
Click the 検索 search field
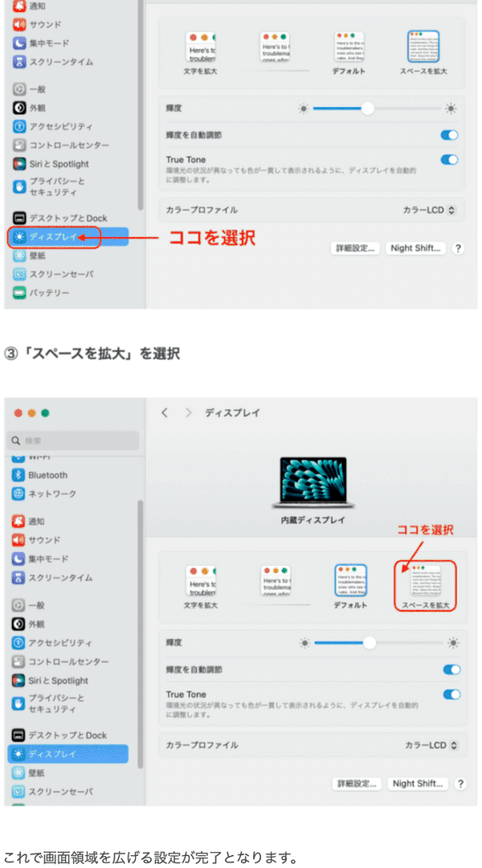pyautogui.click(x=72, y=440)
